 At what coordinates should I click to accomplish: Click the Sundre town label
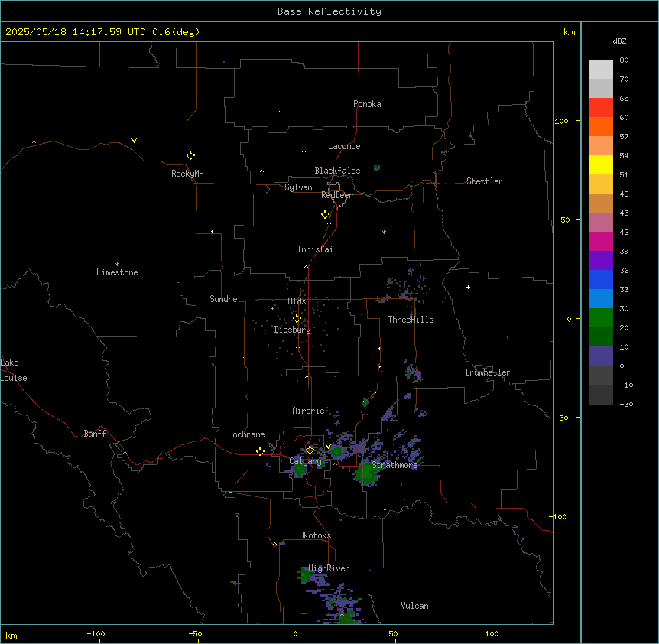tap(223, 299)
